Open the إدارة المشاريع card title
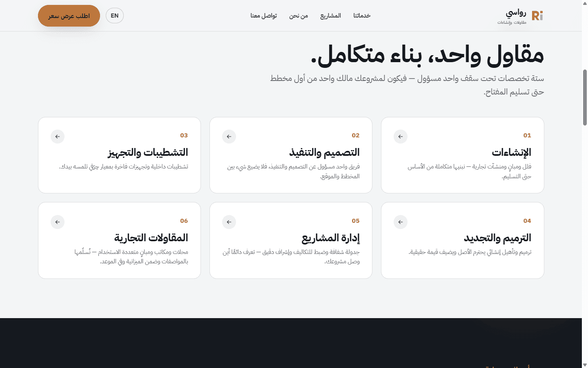 click(x=331, y=238)
